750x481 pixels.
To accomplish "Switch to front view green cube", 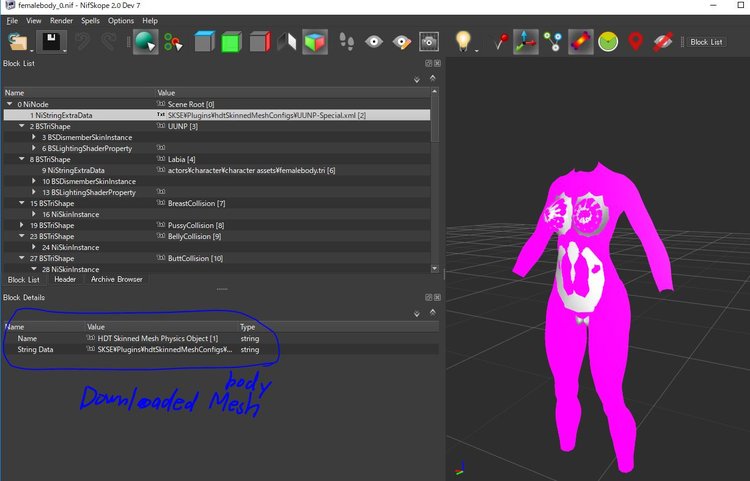I will 232,42.
